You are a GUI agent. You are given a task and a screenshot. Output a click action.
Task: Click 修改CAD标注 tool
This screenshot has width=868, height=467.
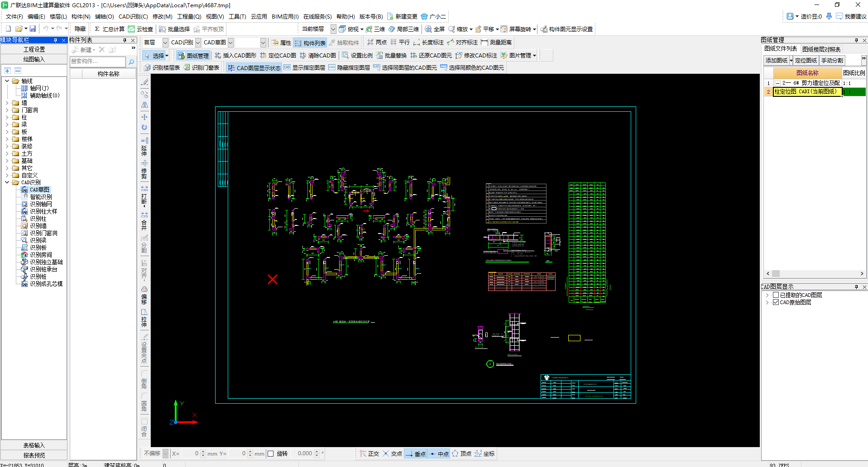476,56
